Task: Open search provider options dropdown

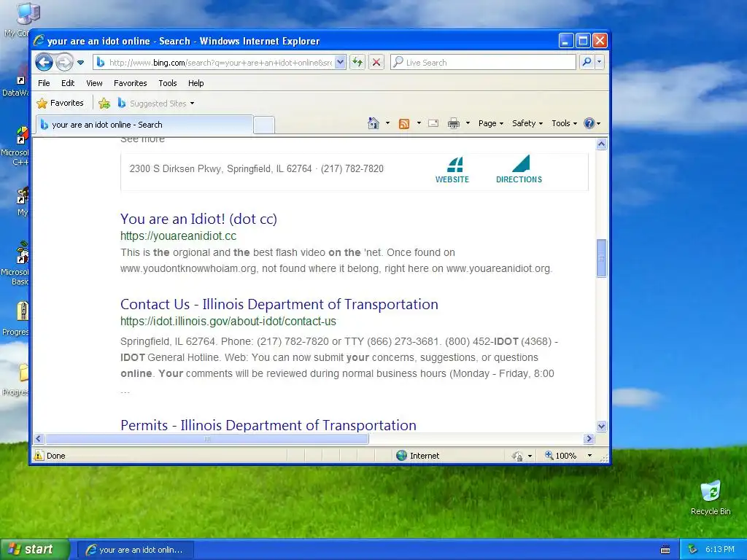Action: 600,62
